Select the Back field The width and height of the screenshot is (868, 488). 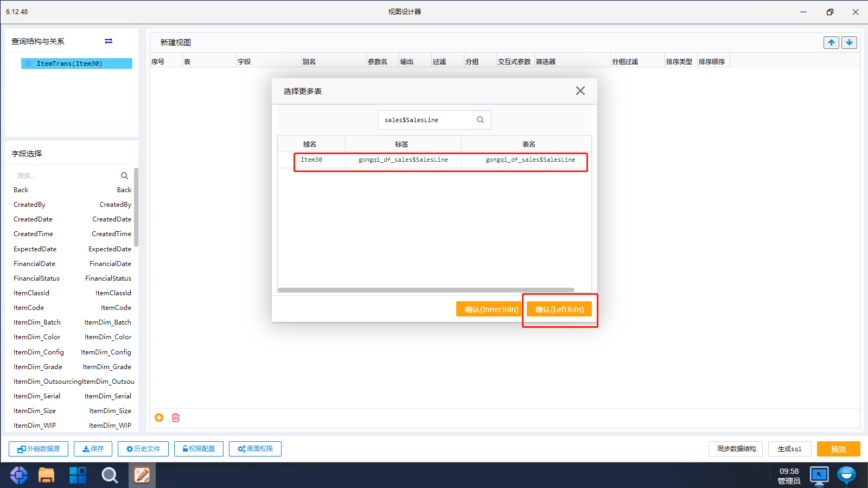(72, 190)
